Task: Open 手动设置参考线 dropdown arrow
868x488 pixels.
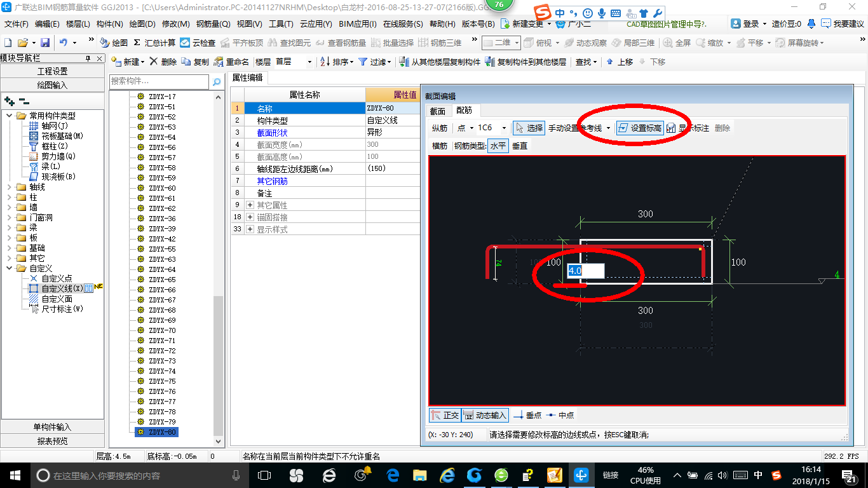Action: point(608,128)
